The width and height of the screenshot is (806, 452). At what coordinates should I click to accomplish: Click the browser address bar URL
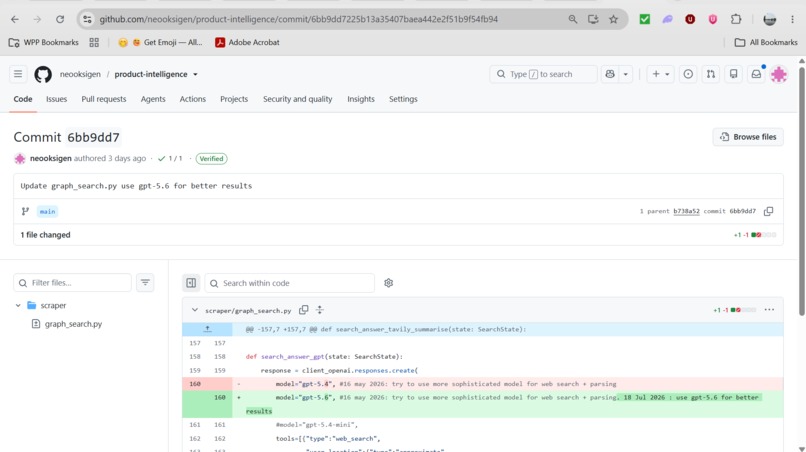(298, 20)
